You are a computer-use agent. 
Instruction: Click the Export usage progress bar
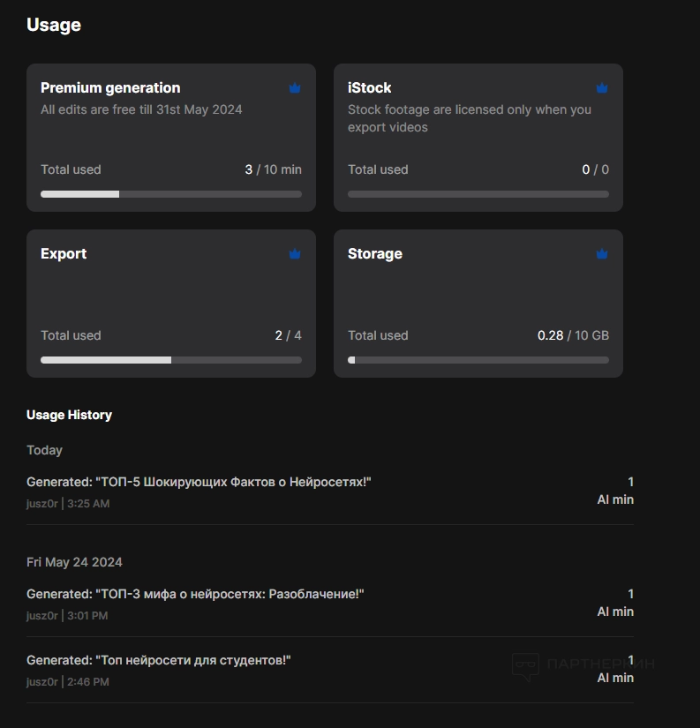point(171,360)
